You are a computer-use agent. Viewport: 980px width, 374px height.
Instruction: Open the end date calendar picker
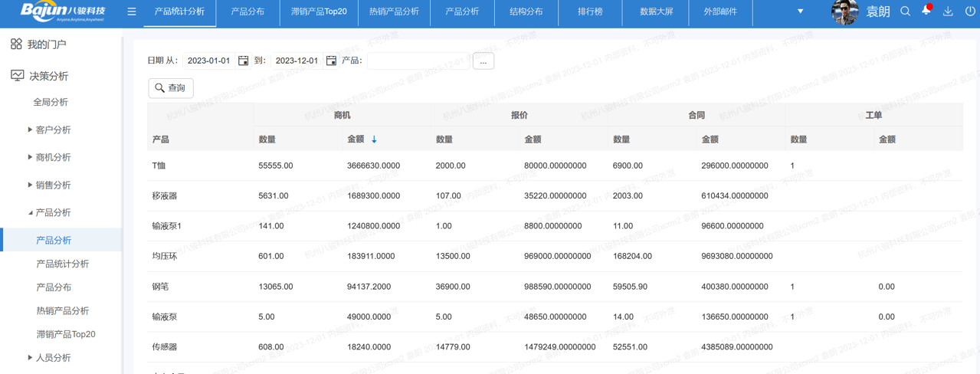(x=331, y=61)
